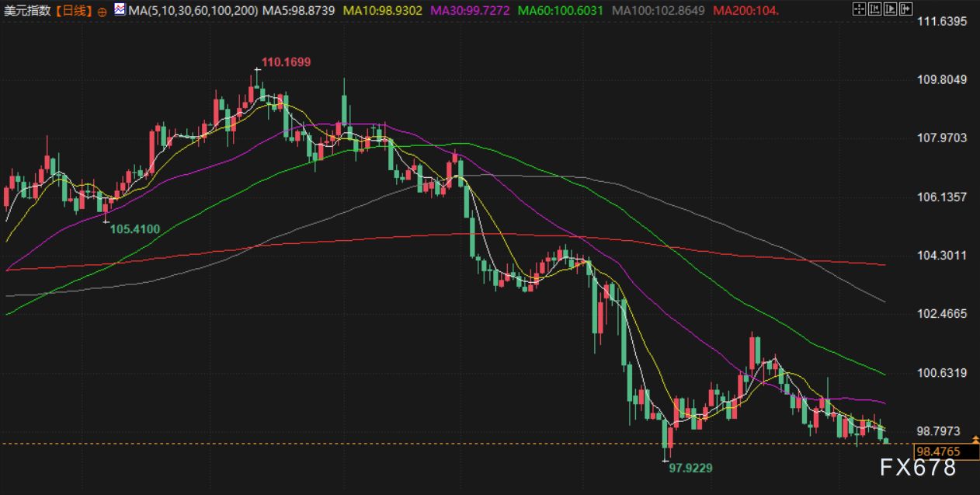Select the gray MA100:102.8649 legend entry

point(659,11)
